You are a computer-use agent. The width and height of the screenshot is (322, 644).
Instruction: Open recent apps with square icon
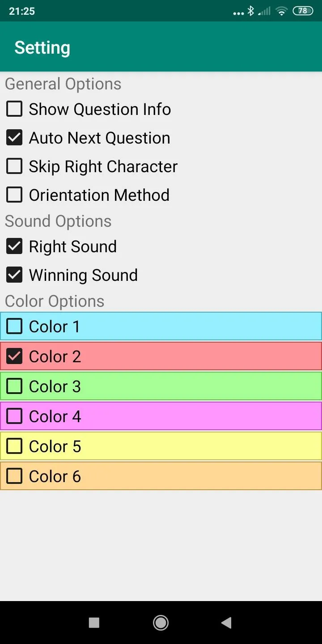click(x=94, y=623)
